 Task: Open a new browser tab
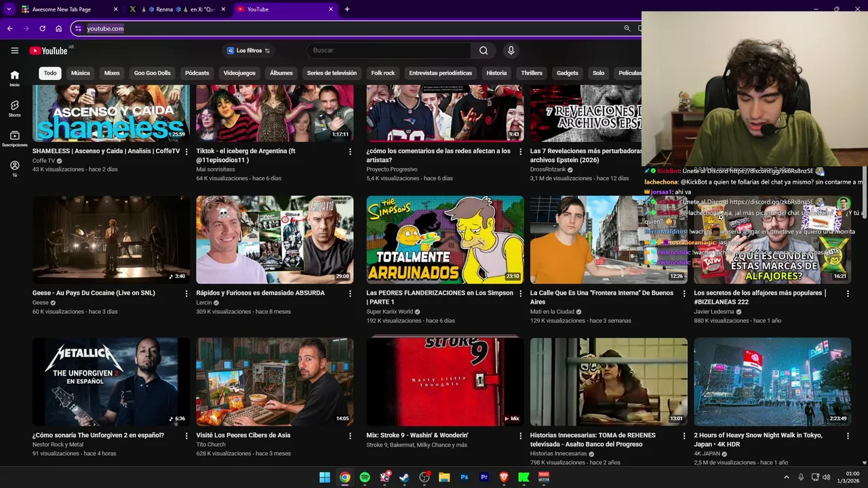point(347,9)
